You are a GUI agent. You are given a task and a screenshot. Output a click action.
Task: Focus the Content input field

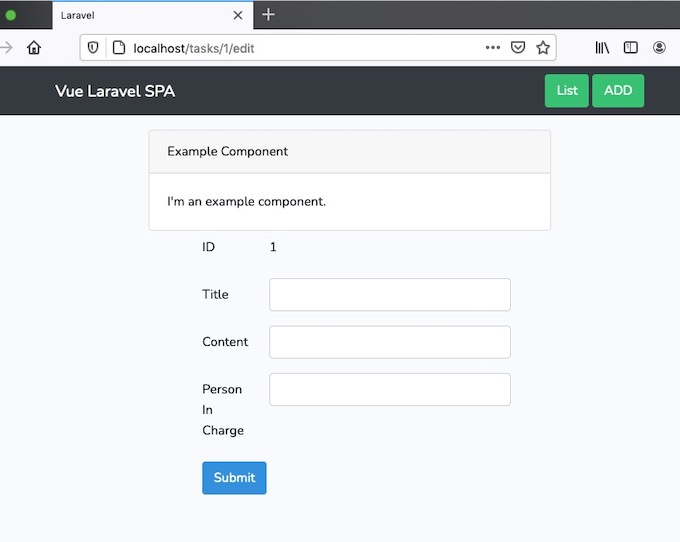(390, 342)
